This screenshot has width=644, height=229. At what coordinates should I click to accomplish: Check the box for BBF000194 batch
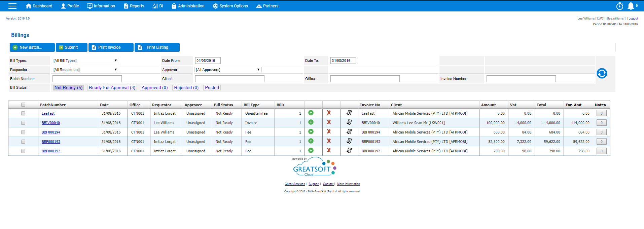(23, 132)
